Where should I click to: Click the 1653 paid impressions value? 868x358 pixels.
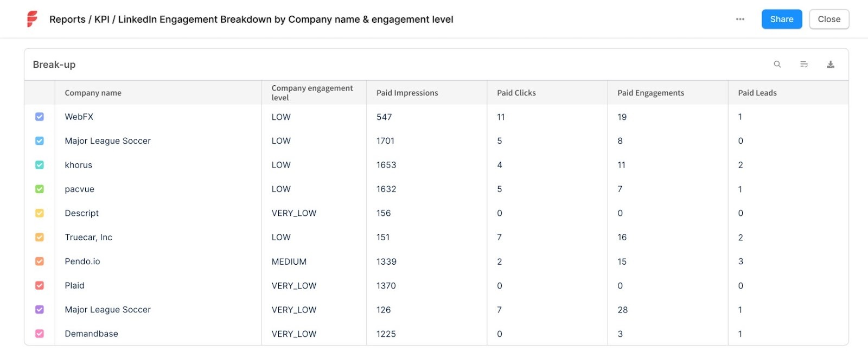tap(386, 165)
